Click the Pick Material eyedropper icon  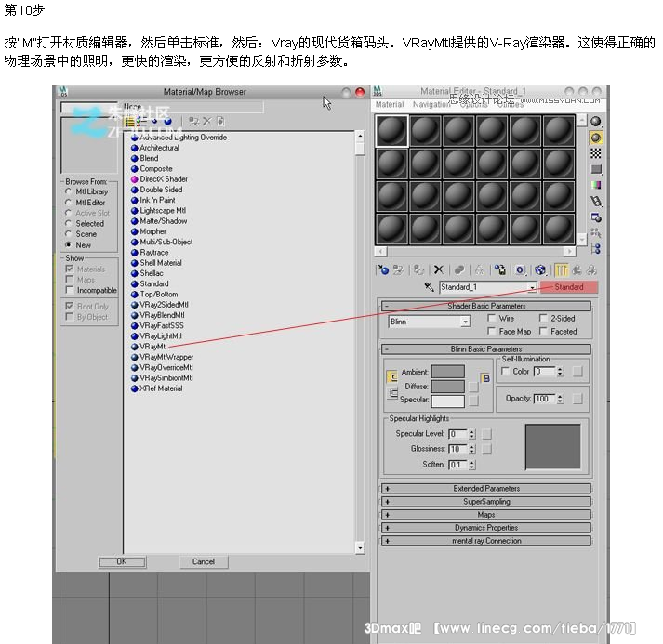click(x=429, y=288)
